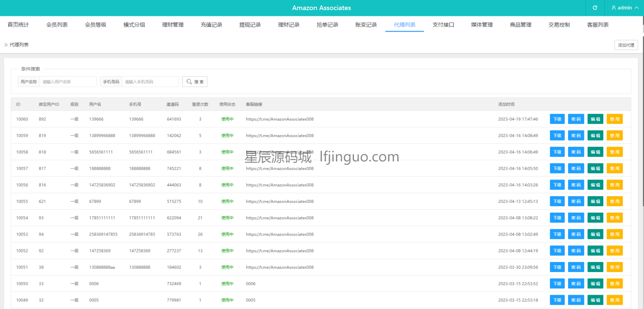644x309 pixels.
Task: Click 密码 for agent ID 10056
Action: (576, 185)
